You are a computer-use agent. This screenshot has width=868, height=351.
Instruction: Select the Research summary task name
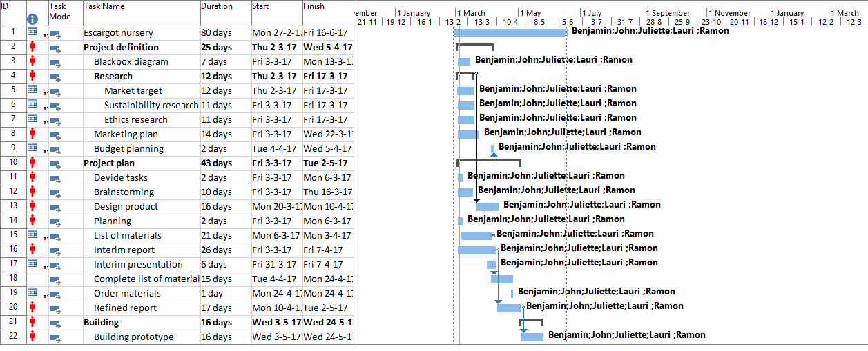click(113, 76)
